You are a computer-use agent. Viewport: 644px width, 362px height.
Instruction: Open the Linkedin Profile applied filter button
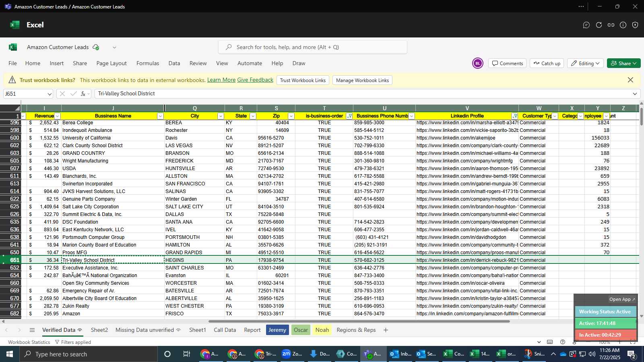(x=515, y=116)
